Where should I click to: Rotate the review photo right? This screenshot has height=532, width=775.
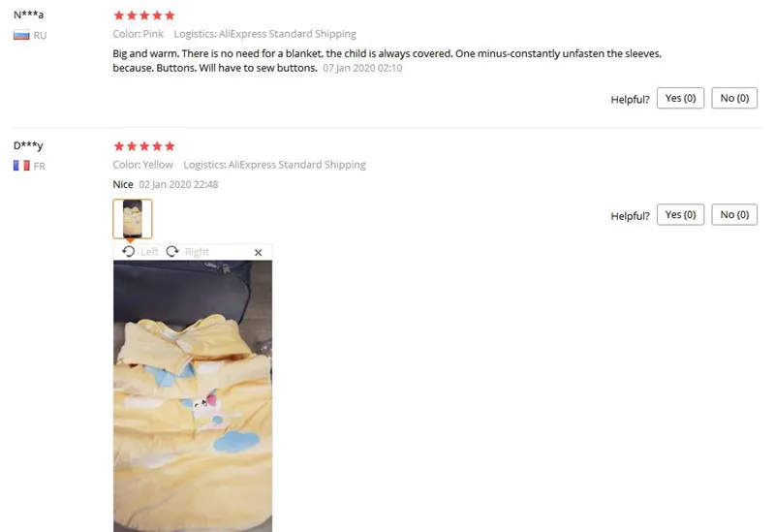(172, 252)
